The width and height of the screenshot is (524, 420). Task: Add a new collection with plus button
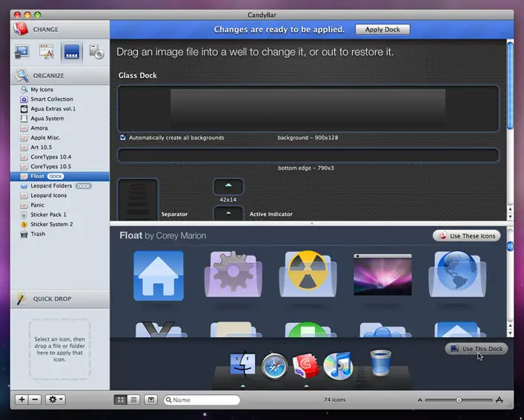pos(21,399)
